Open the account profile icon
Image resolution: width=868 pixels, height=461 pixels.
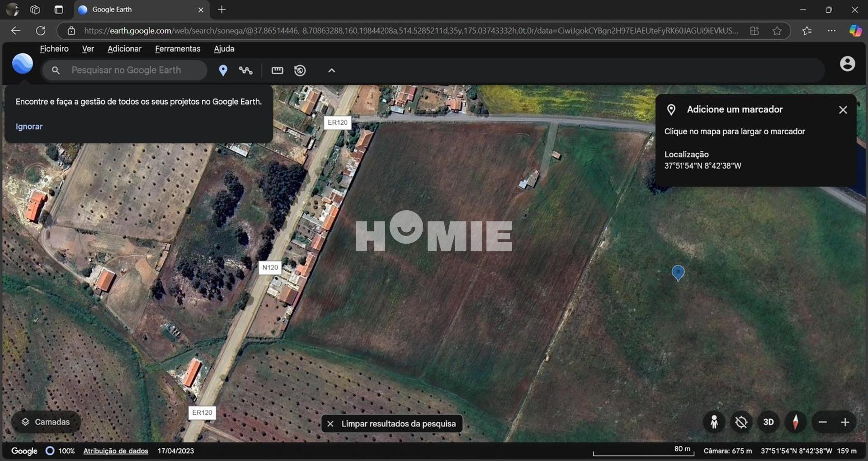pyautogui.click(x=847, y=64)
